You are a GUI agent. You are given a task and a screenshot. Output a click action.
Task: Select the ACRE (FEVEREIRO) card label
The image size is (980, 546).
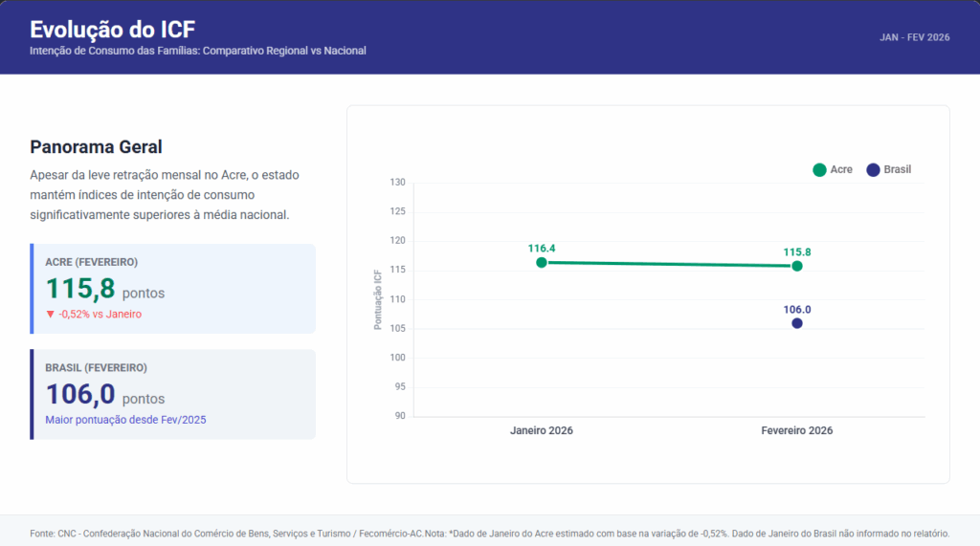[x=91, y=262]
